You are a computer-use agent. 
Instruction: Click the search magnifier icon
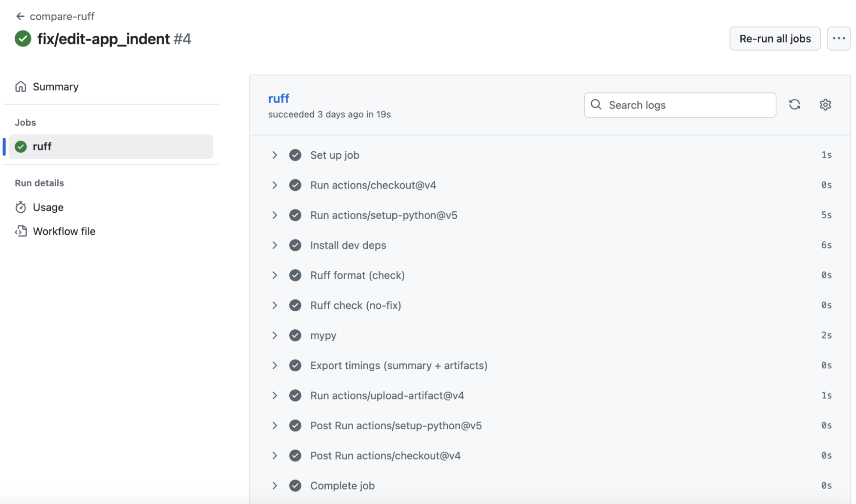596,105
